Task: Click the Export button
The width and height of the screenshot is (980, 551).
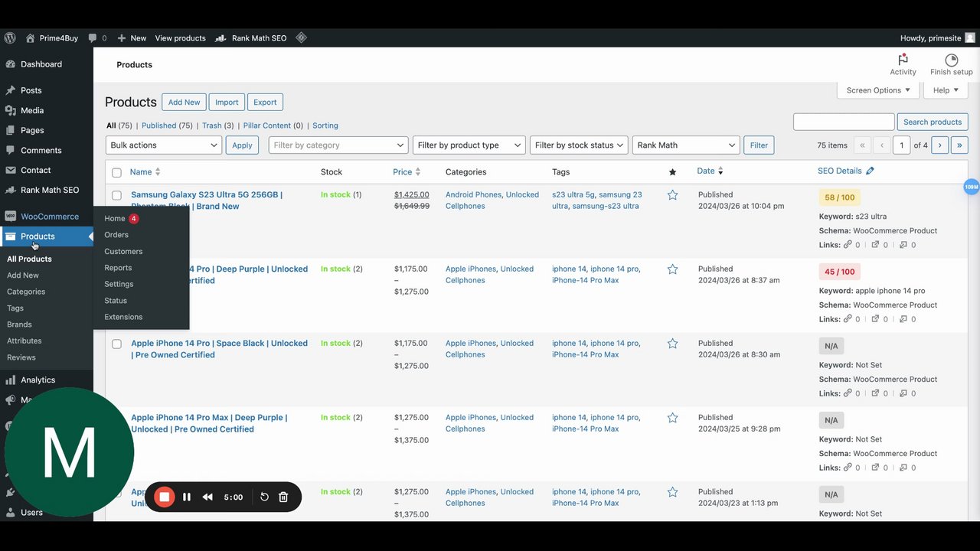Action: (x=265, y=103)
